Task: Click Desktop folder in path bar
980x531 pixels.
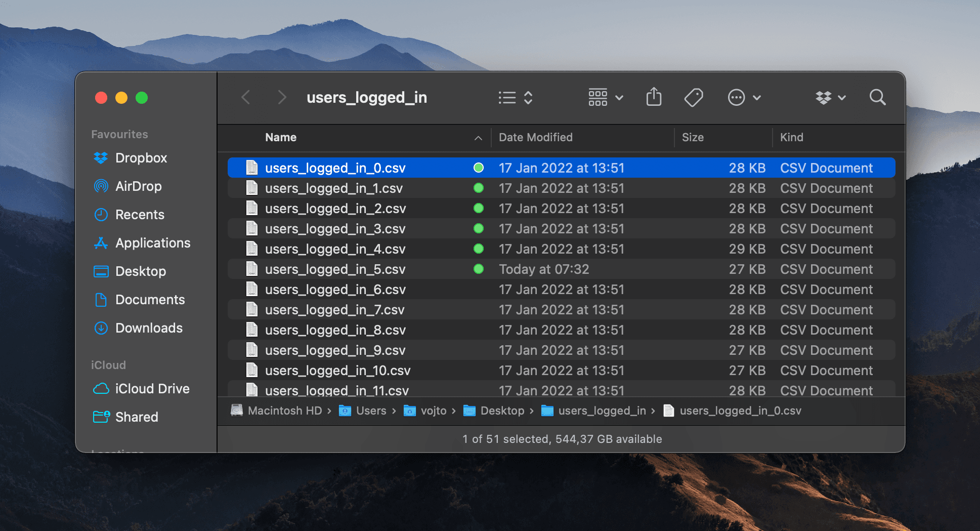Action: (x=501, y=411)
